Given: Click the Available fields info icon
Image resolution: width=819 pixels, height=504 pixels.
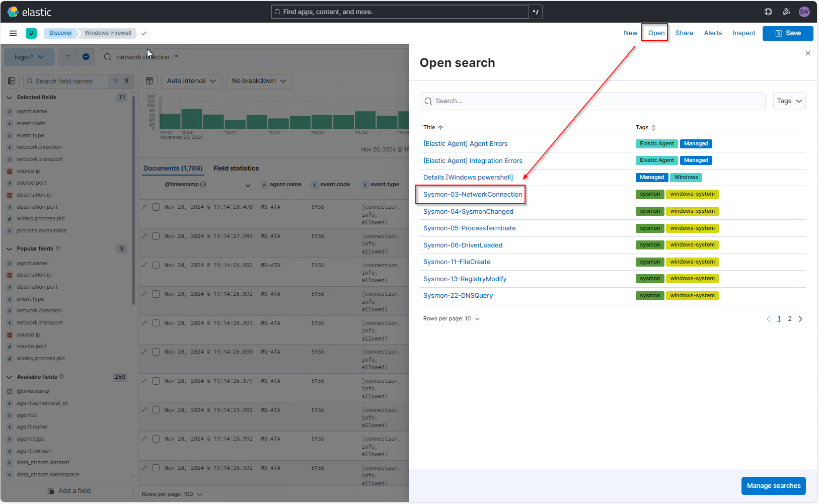Looking at the screenshot, I should pyautogui.click(x=62, y=377).
